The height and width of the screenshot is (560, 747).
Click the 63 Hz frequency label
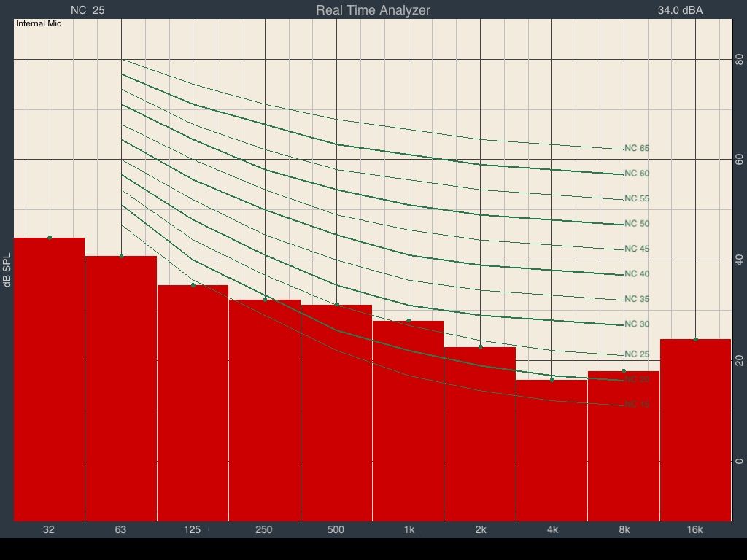[x=120, y=529]
